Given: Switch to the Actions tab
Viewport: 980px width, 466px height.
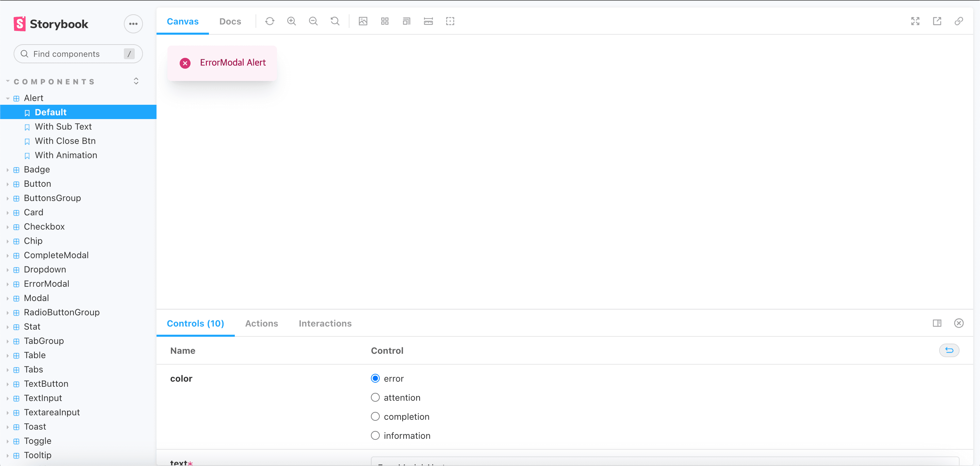Looking at the screenshot, I should pyautogui.click(x=261, y=323).
